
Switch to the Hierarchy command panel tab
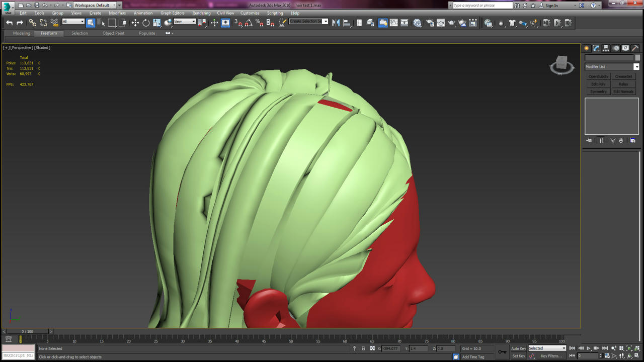(606, 48)
